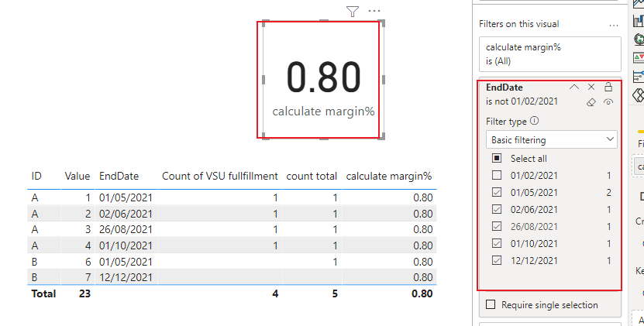The width and height of the screenshot is (644, 326).
Task: Click the 12/12/2021 cell in the table
Action: 126,277
